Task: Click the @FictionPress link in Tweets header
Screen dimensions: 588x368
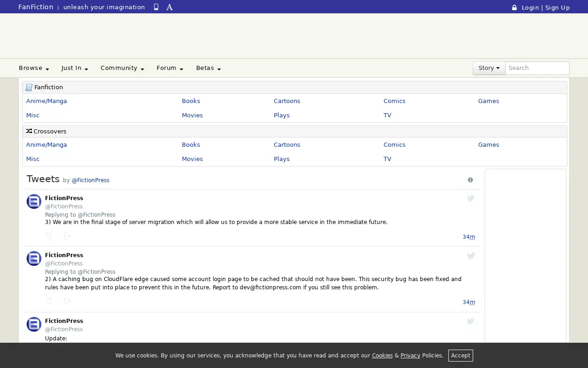Action: pos(90,180)
